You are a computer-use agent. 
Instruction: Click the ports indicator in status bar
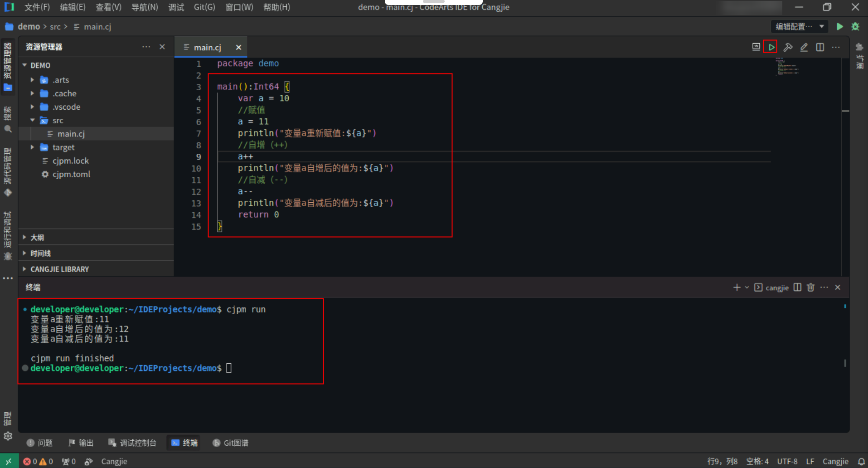pyautogui.click(x=69, y=461)
